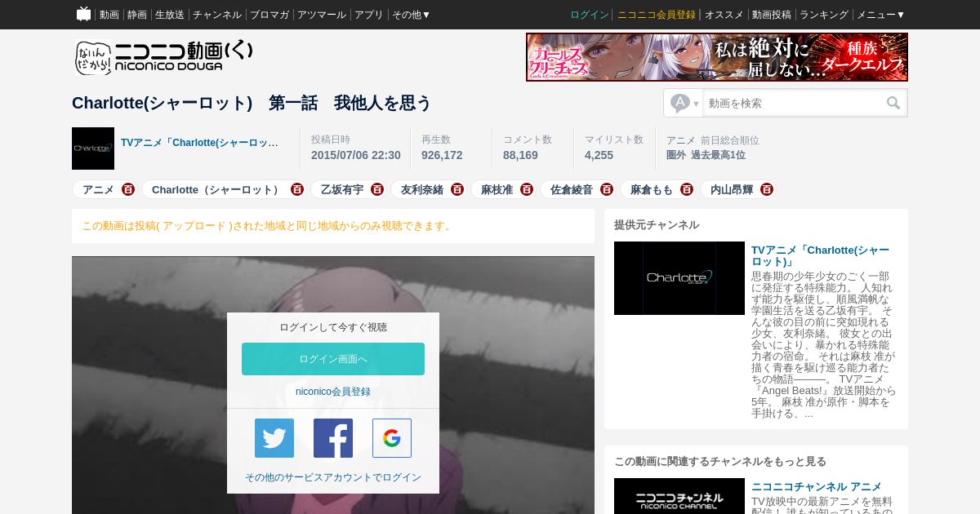This screenshot has width=980, height=514.
Task: Select the 友利奈緒 tag
Action: (x=422, y=189)
